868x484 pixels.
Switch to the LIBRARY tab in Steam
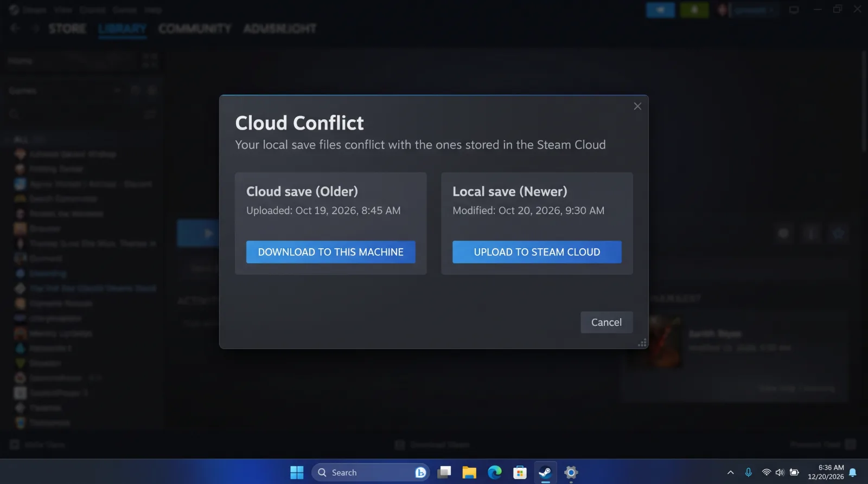click(123, 28)
